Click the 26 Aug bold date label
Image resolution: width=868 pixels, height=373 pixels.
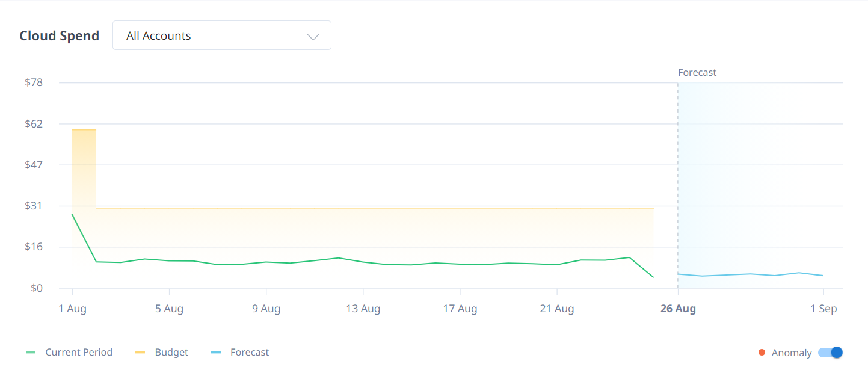pos(678,309)
